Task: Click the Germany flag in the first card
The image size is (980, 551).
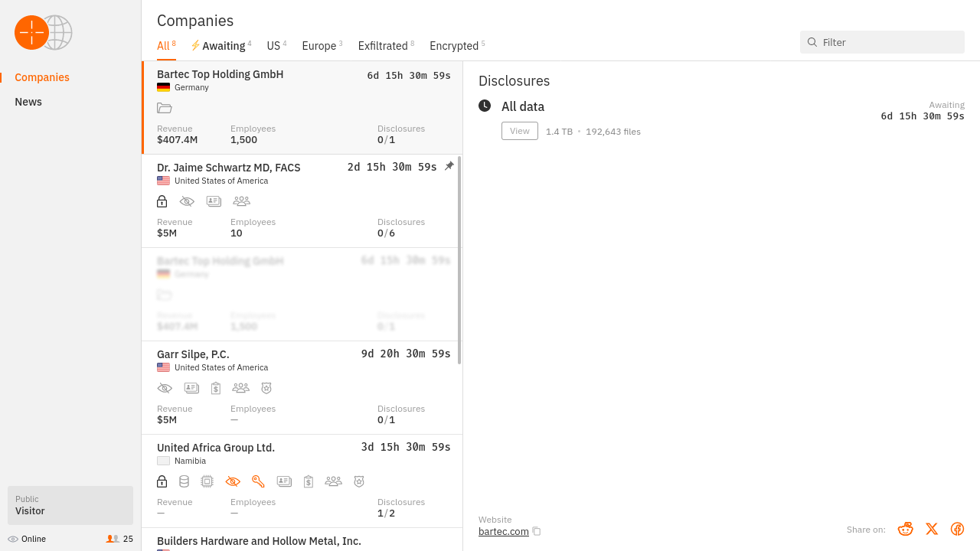Action: coord(163,87)
